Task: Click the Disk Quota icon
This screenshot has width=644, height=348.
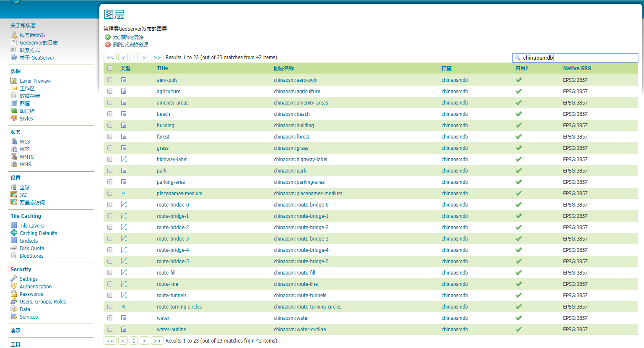Action: point(14,248)
